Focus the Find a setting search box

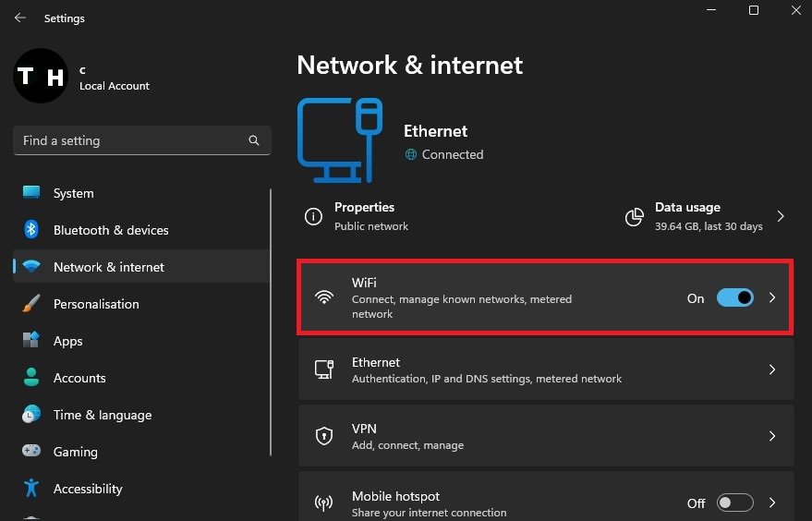pyautogui.click(x=129, y=140)
